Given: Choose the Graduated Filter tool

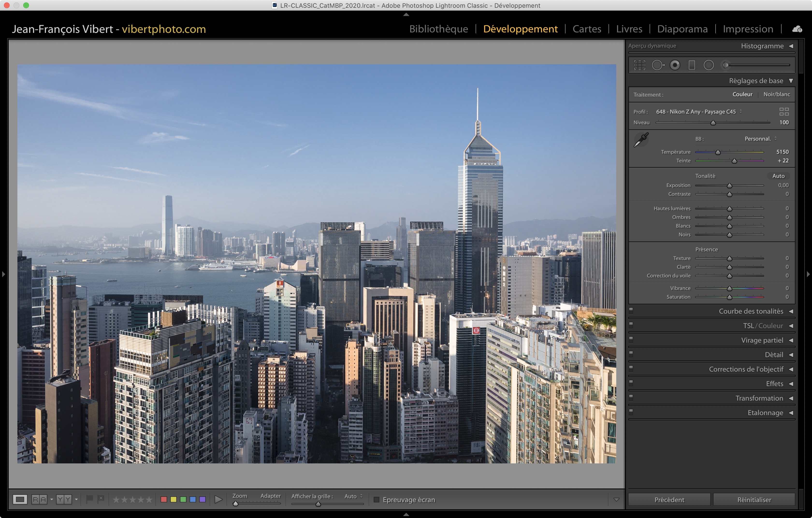Looking at the screenshot, I should pyautogui.click(x=692, y=65).
